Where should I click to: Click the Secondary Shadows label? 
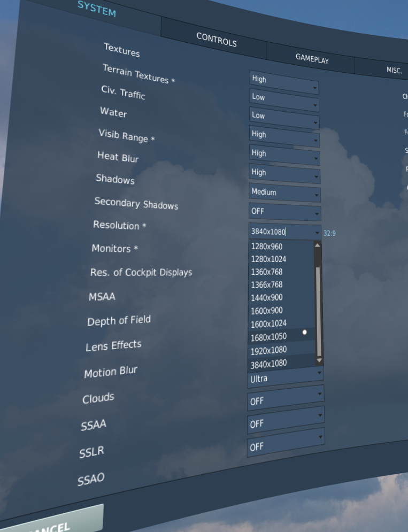pyautogui.click(x=136, y=204)
